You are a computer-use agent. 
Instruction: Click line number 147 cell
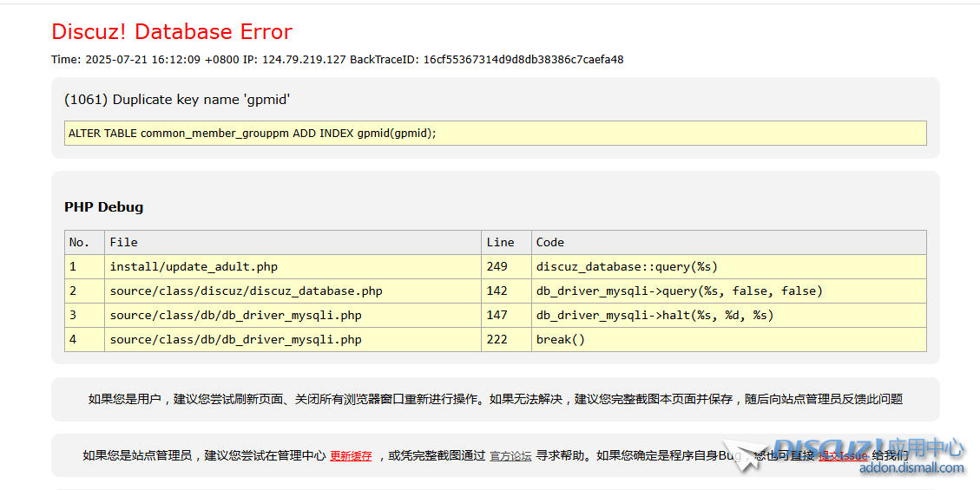coord(506,315)
